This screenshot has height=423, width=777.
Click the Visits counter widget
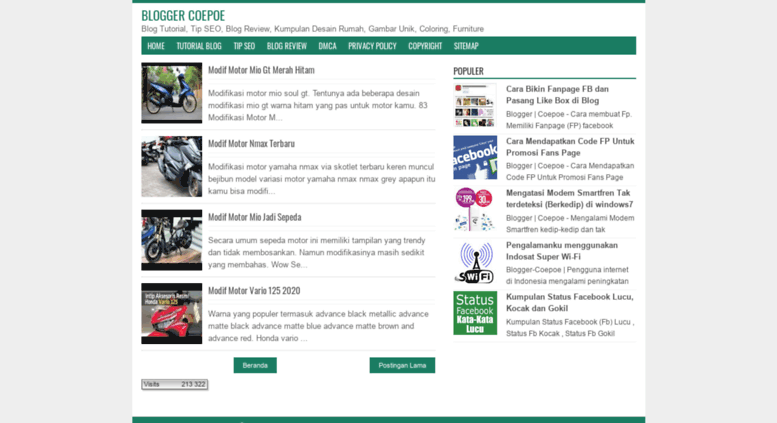click(174, 384)
